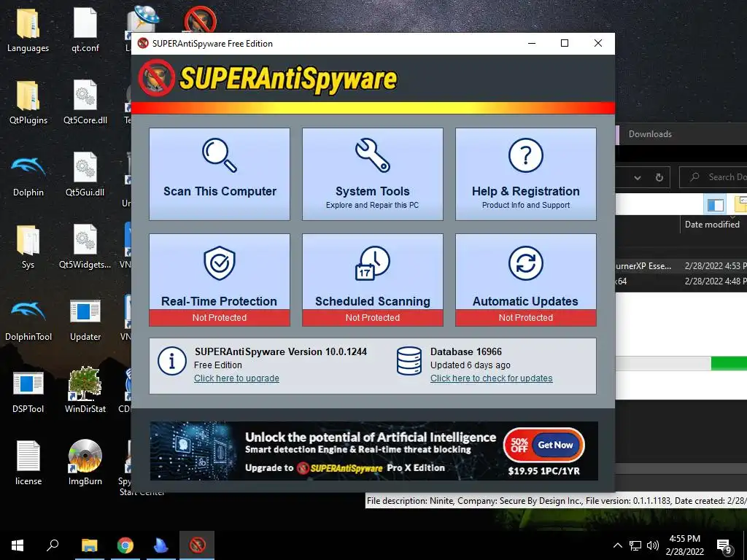The width and height of the screenshot is (747, 560).
Task: Click the network tray icon
Action: point(635,545)
